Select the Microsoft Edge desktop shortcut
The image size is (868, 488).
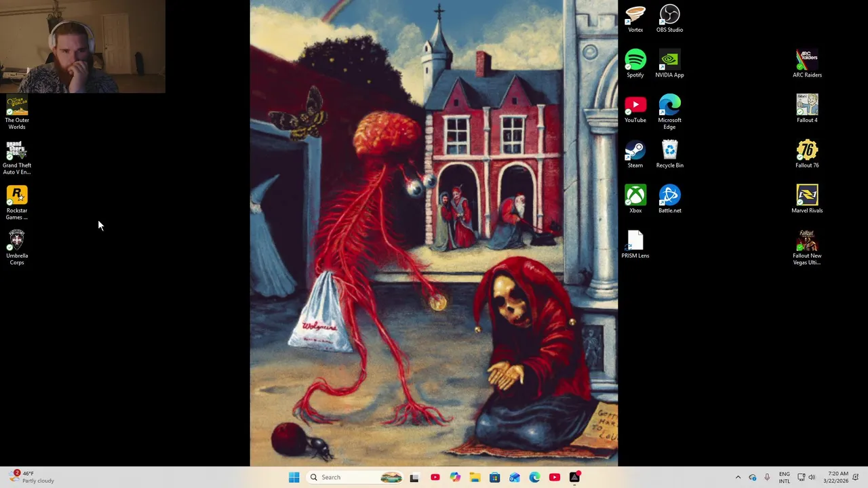669,113
